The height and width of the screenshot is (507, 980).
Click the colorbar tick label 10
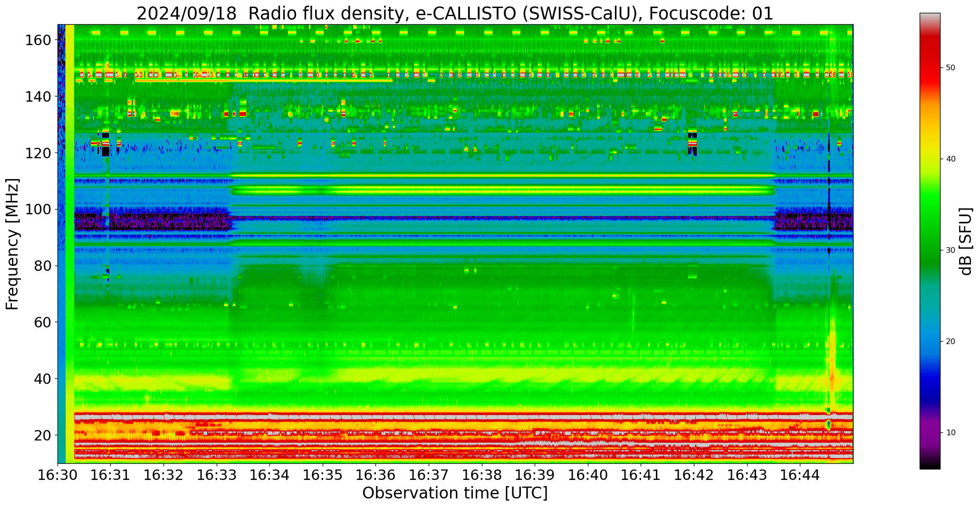pyautogui.click(x=951, y=433)
